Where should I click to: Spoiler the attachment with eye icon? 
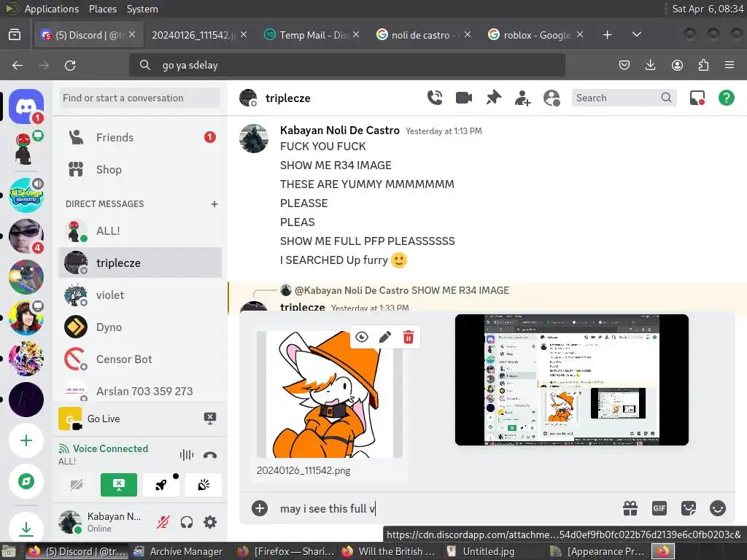coord(362,337)
